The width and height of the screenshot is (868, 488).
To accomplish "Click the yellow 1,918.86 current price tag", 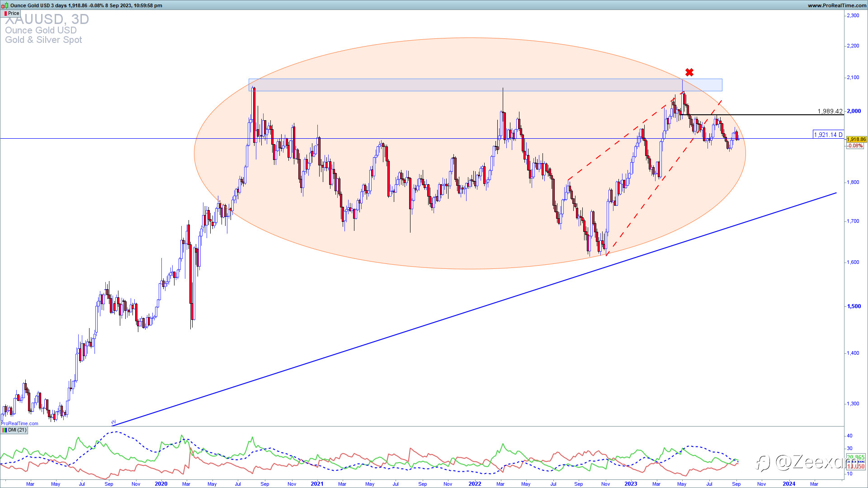I will pos(856,140).
